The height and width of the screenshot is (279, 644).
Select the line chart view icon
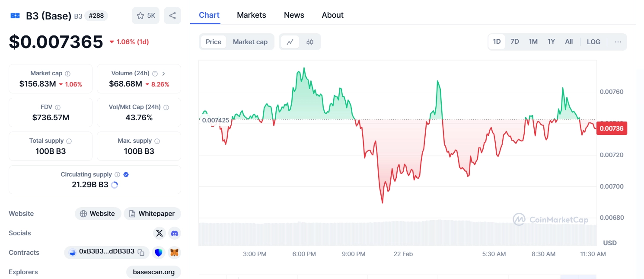pyautogui.click(x=290, y=42)
